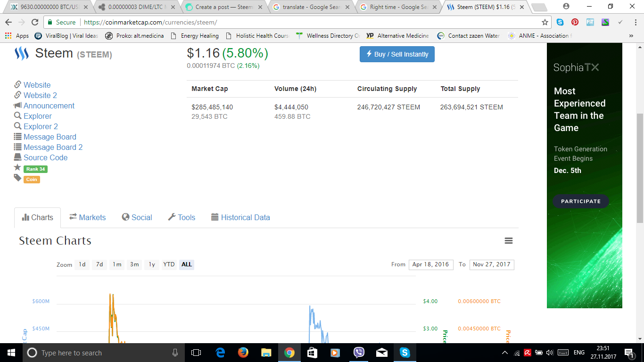This screenshot has width=644, height=362.
Task: Reload the CoinMarketCap page
Action: click(35, 22)
